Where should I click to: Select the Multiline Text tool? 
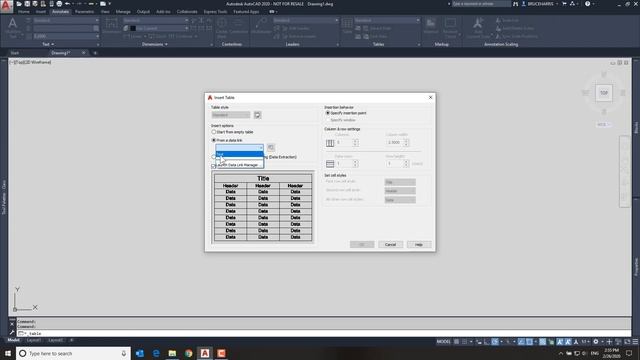pos(13,28)
